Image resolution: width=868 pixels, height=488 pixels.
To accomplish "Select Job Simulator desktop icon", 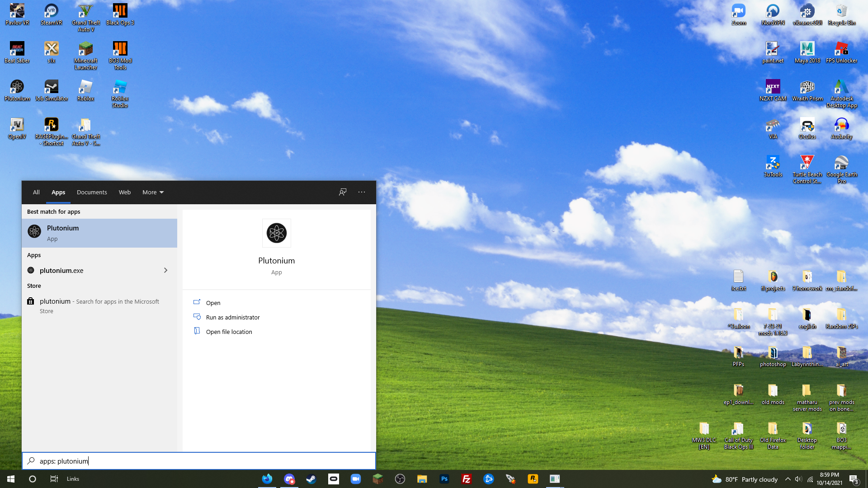I will [51, 90].
